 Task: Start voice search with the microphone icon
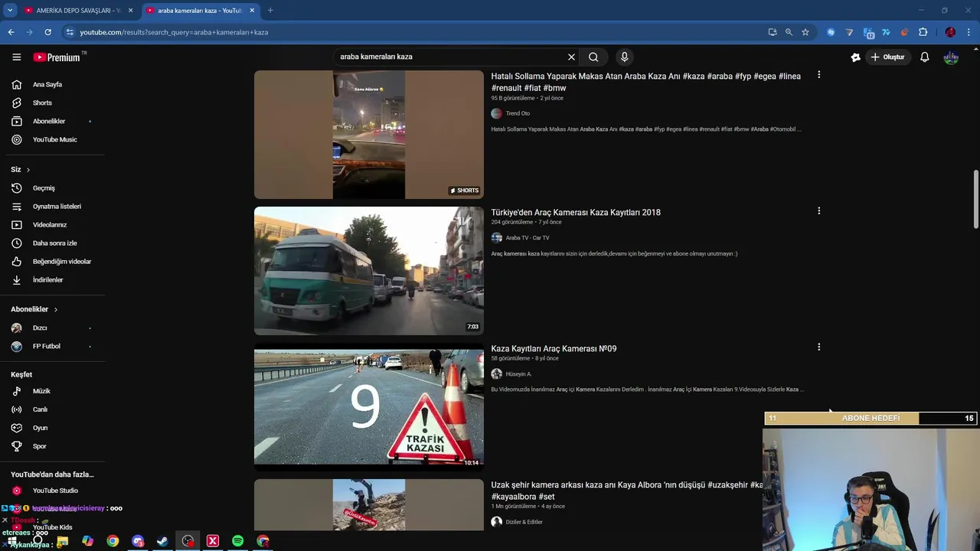(625, 57)
